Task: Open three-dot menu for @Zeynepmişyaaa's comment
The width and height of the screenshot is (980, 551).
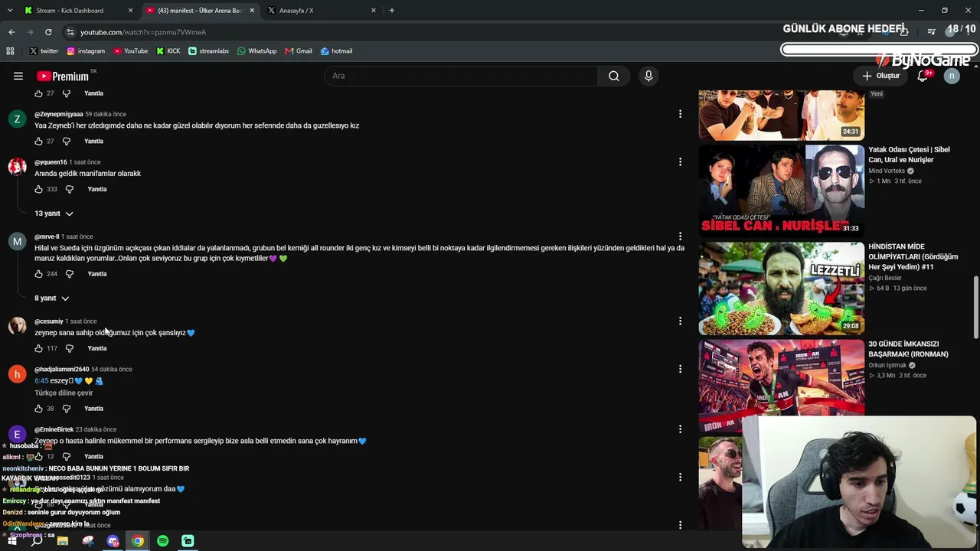Action: pyautogui.click(x=680, y=114)
